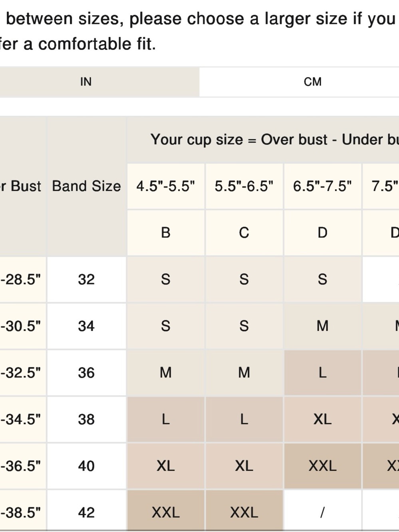Click the M cell for band 34 D cup
Screen dimensions: 399x532
pyautogui.click(x=322, y=326)
